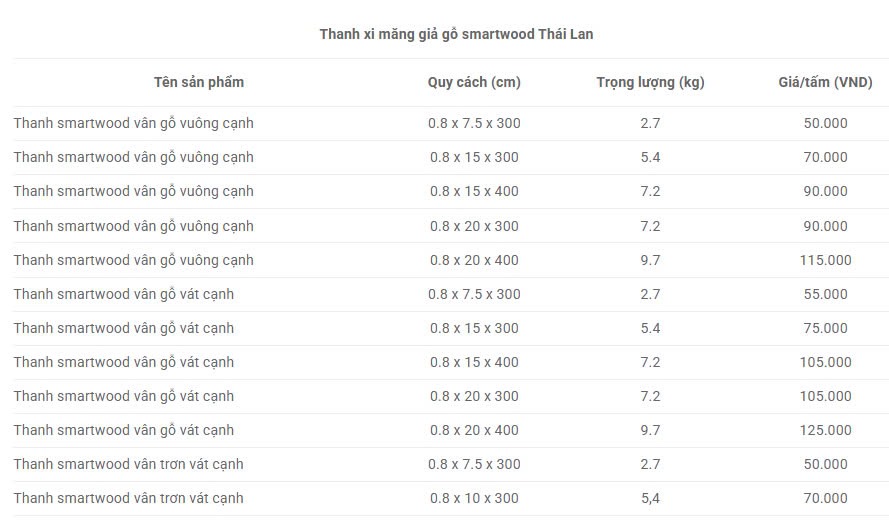Select the weight cell in the 115.000 row

click(x=650, y=260)
